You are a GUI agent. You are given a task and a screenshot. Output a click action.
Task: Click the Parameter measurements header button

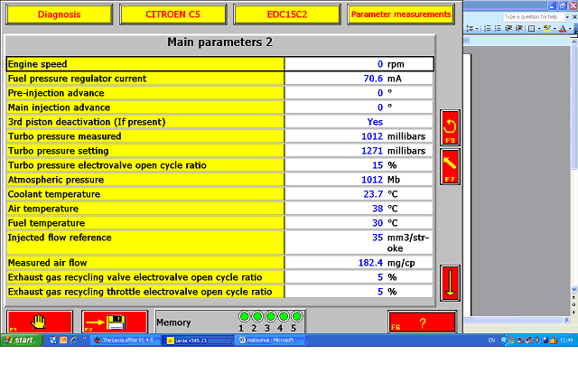click(401, 14)
